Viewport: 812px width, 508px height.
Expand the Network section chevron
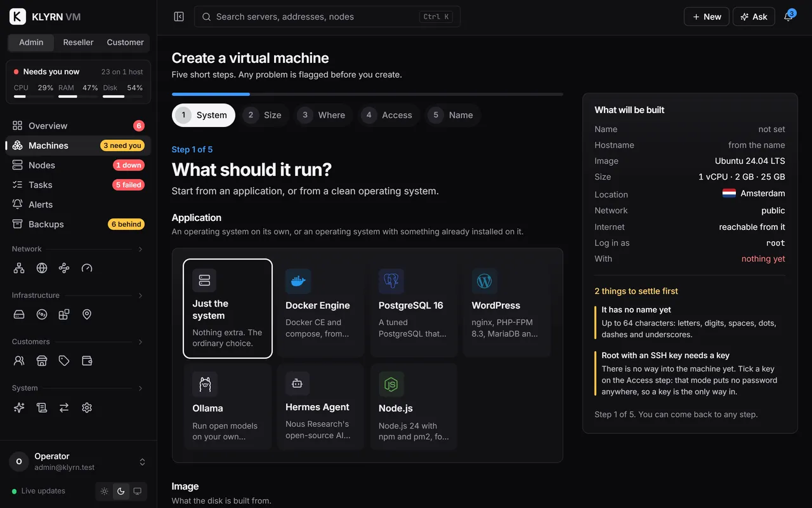coord(140,249)
